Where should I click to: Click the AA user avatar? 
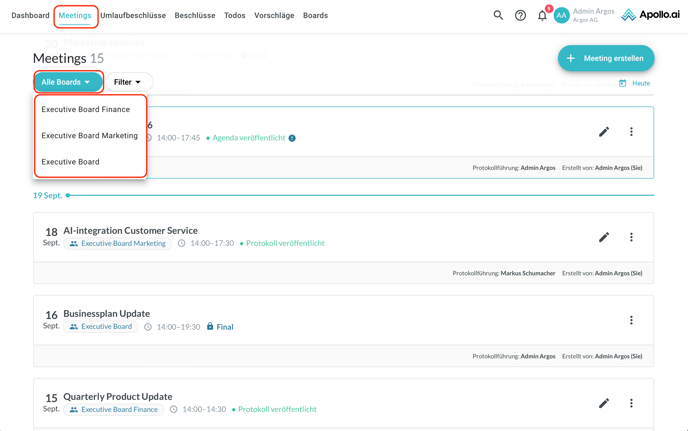(x=561, y=16)
